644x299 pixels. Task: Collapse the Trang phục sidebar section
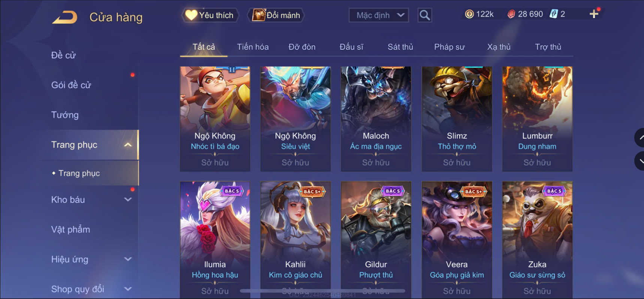pos(128,145)
